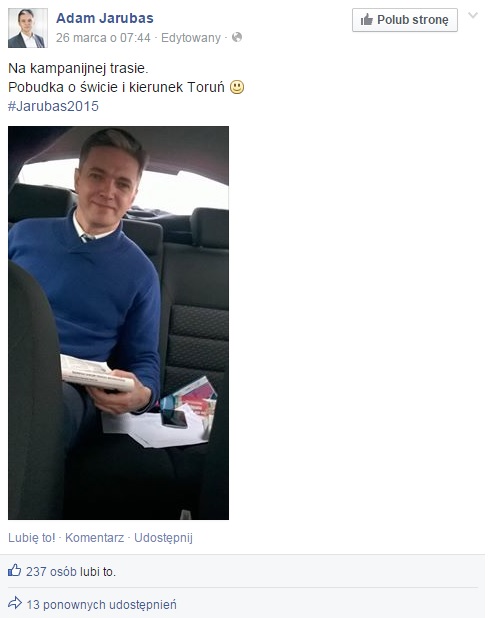Screen dimensions: 488x618
Task: Share the post via Udostępnij
Action: click(x=163, y=538)
